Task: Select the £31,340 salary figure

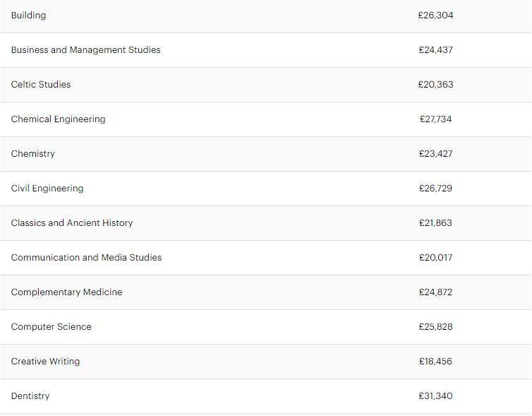Action: click(435, 396)
